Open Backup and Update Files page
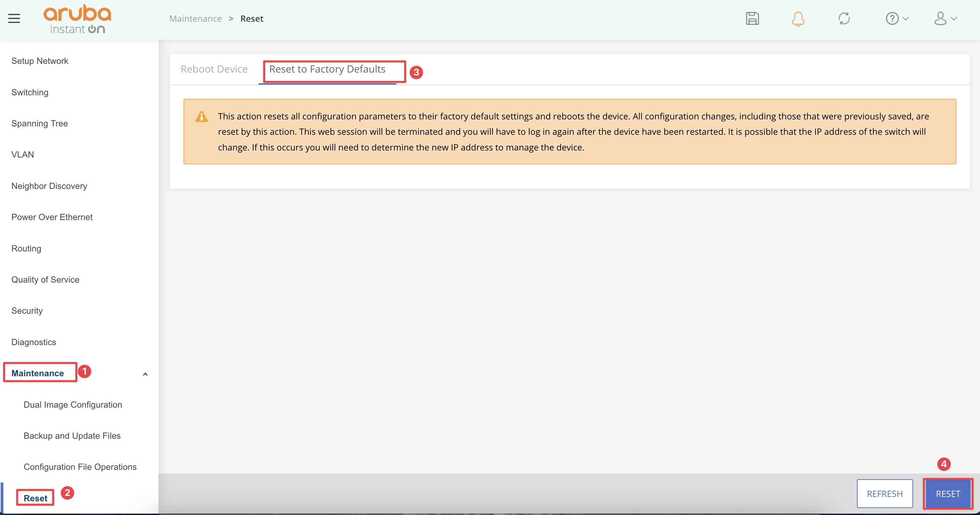Image resolution: width=980 pixels, height=515 pixels. click(x=72, y=436)
